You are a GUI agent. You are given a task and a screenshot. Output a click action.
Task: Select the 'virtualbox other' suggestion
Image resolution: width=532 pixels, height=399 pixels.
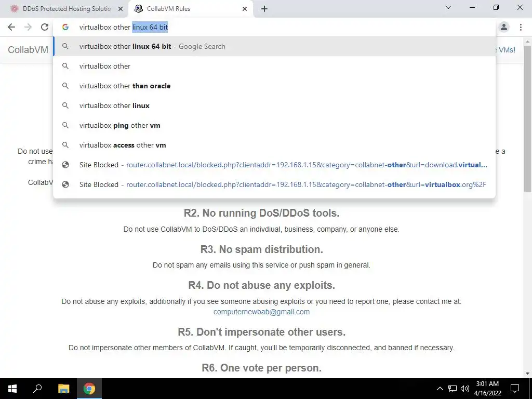tap(274, 66)
